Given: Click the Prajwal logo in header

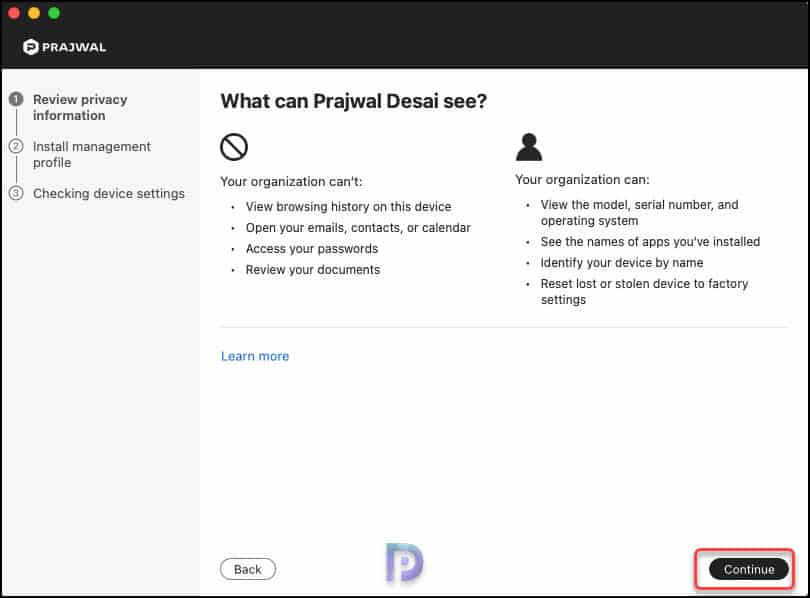Looking at the screenshot, I should pos(65,47).
